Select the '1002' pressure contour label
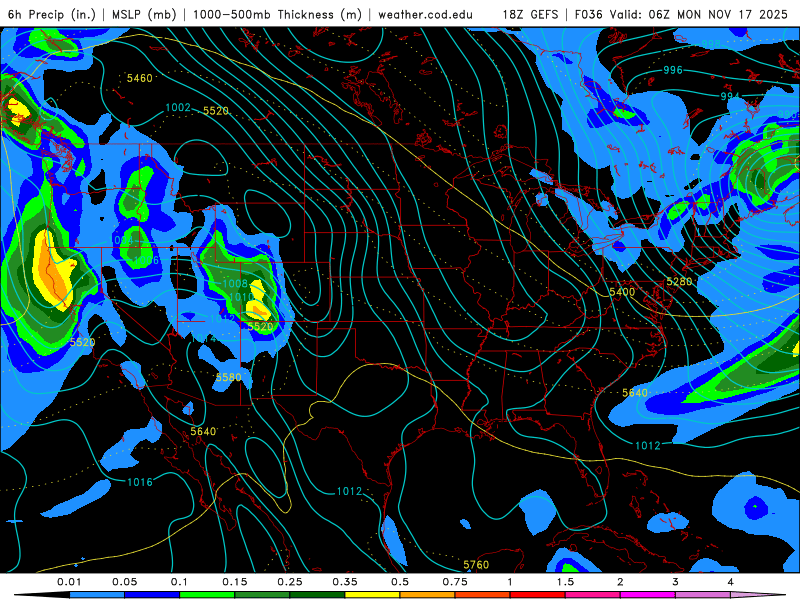The image size is (800, 600). (178, 107)
